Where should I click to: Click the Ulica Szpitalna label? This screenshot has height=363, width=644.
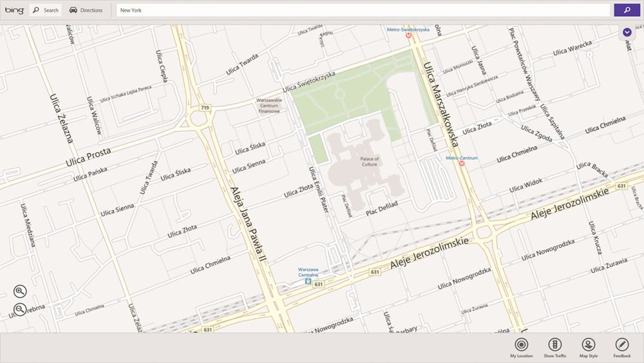pos(553,122)
